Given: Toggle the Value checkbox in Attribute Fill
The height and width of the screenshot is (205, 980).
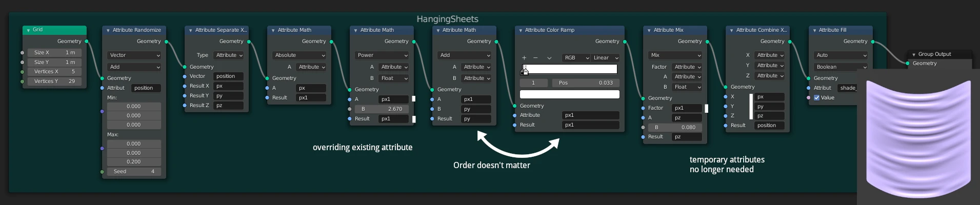Looking at the screenshot, I should 817,97.
